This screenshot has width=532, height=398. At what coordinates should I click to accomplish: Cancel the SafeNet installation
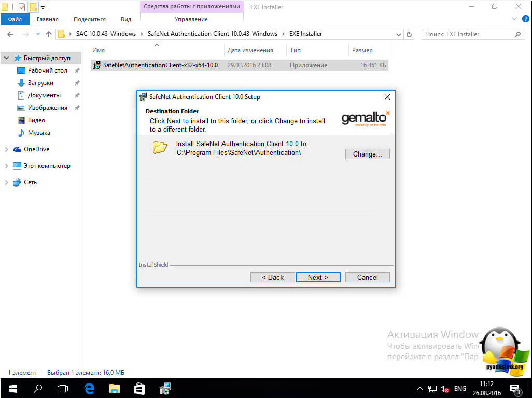368,277
